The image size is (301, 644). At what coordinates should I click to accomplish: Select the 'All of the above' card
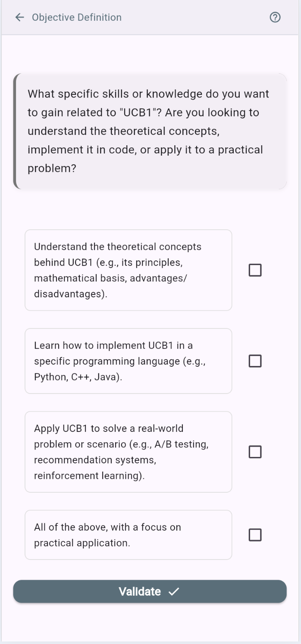tap(129, 535)
